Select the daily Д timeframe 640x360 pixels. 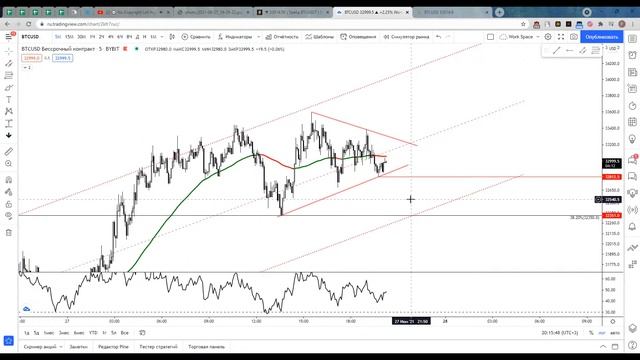137,37
